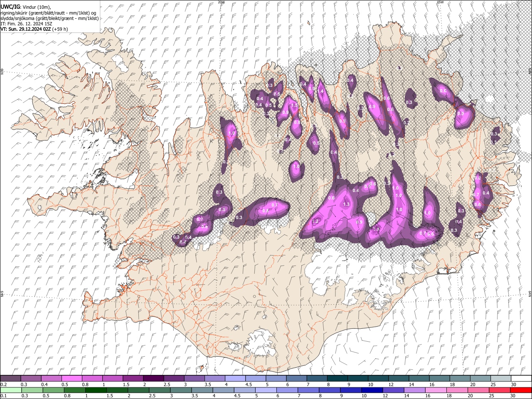This screenshot has width=532, height=399.
Task: Select pale grey snow swatch between 20 and 25
Action: coord(480,378)
